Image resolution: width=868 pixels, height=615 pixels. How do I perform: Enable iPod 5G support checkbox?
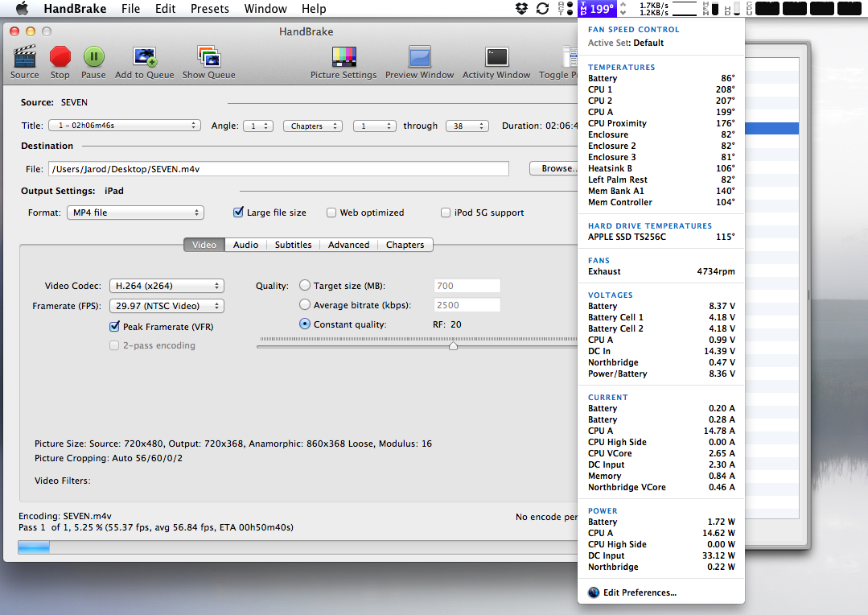tap(446, 213)
